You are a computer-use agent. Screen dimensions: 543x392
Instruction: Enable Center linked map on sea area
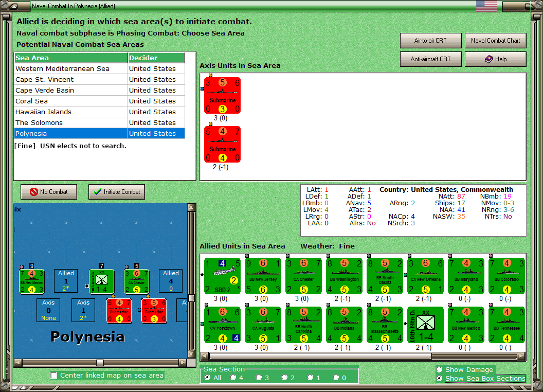[x=53, y=376]
